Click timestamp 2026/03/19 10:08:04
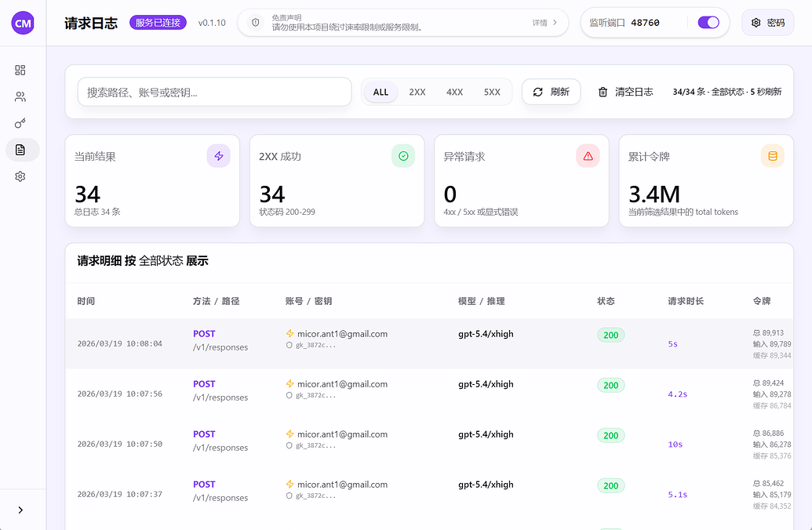Viewport: 812px width, 530px height. point(119,343)
